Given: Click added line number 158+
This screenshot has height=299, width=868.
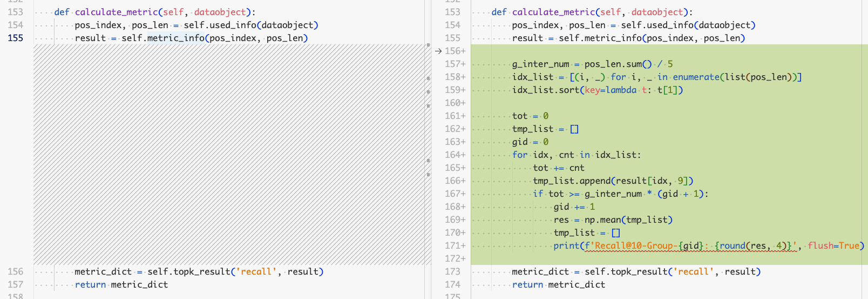Looking at the screenshot, I should click(x=455, y=77).
